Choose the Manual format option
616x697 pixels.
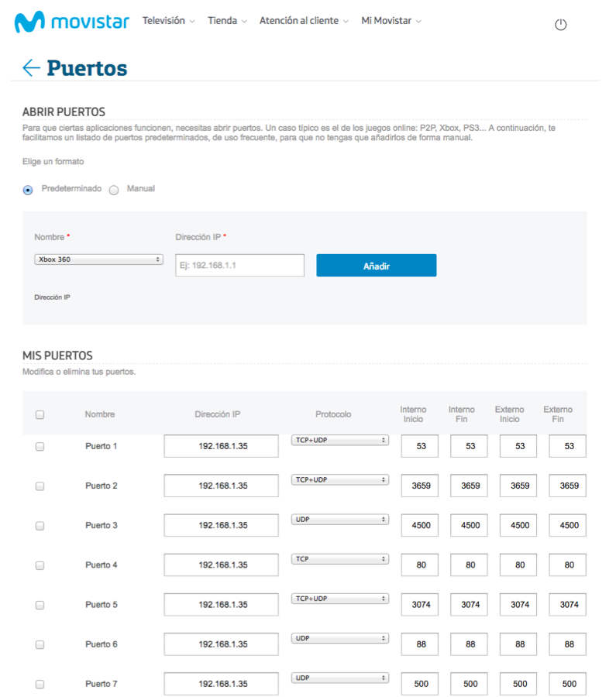tap(114, 190)
